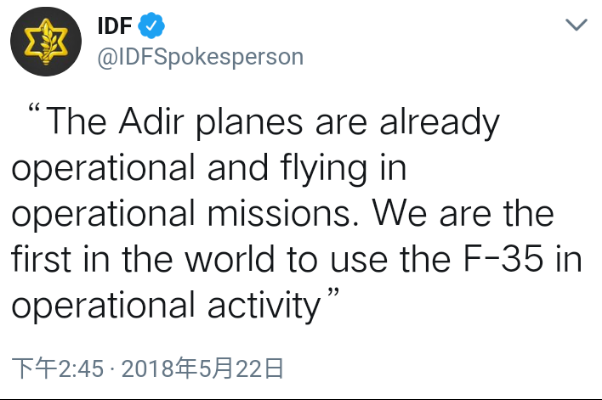This screenshot has height=400, width=602.
Task: Click the word "first" in the tweet
Action: point(42,259)
